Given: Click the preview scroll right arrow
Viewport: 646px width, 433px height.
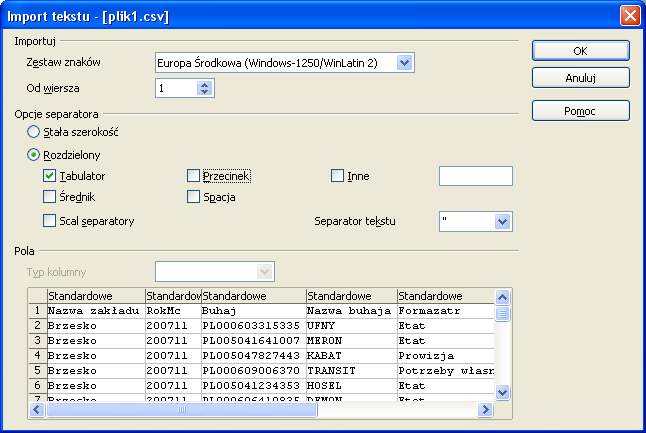Looking at the screenshot, I should pyautogui.click(x=485, y=410).
